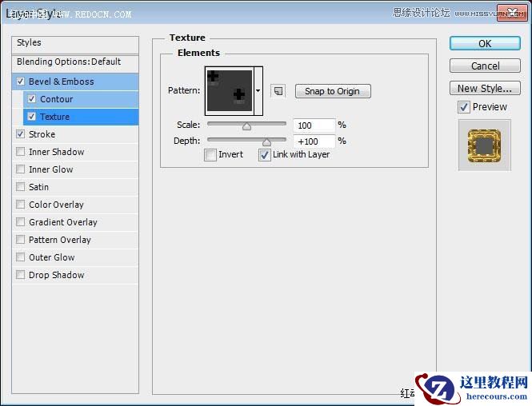Toggle the Invert checkbox
This screenshot has height=406, width=532.
pos(210,155)
